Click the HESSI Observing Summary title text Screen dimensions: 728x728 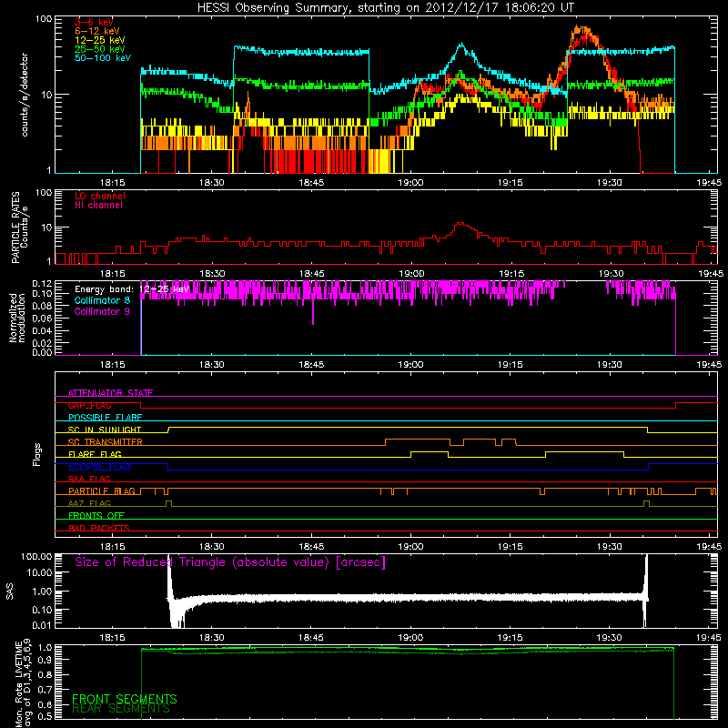385,8
